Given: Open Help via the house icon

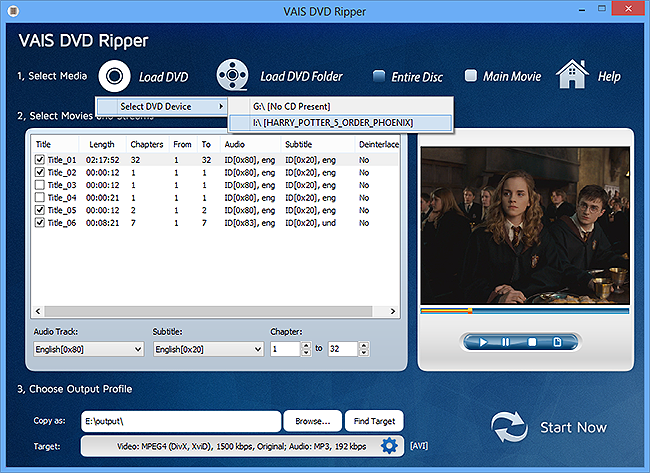Looking at the screenshot, I should coord(572,74).
